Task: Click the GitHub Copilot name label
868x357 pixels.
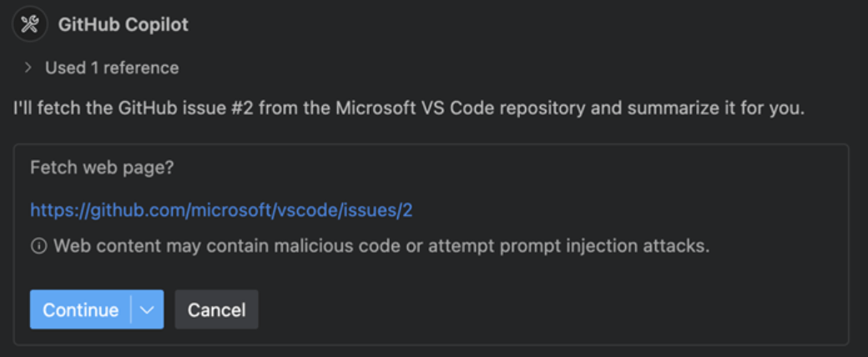Action: [x=123, y=25]
